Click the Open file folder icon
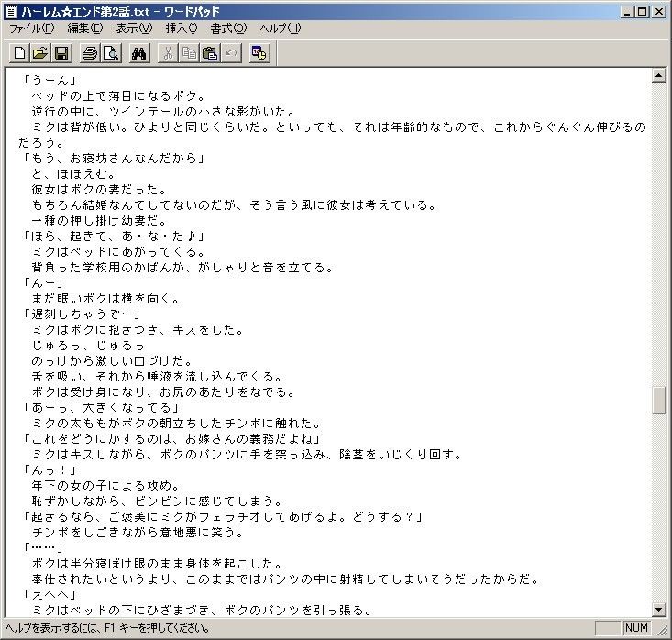Screen dimensions: 672x640 tap(40, 53)
